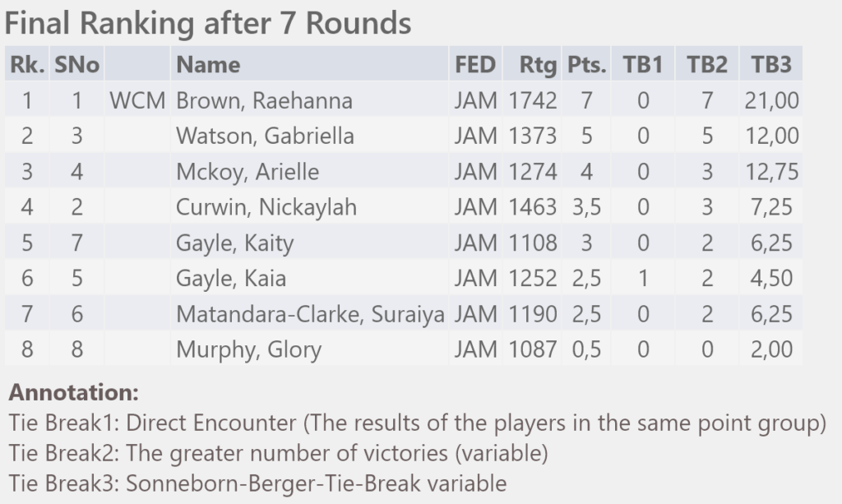
Task: Click the Pts. column header
Action: [x=586, y=65]
